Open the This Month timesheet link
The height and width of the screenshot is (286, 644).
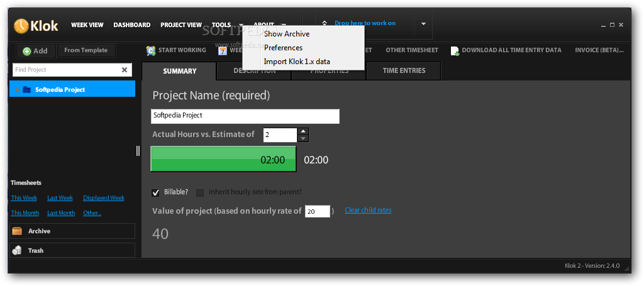pyautogui.click(x=25, y=213)
